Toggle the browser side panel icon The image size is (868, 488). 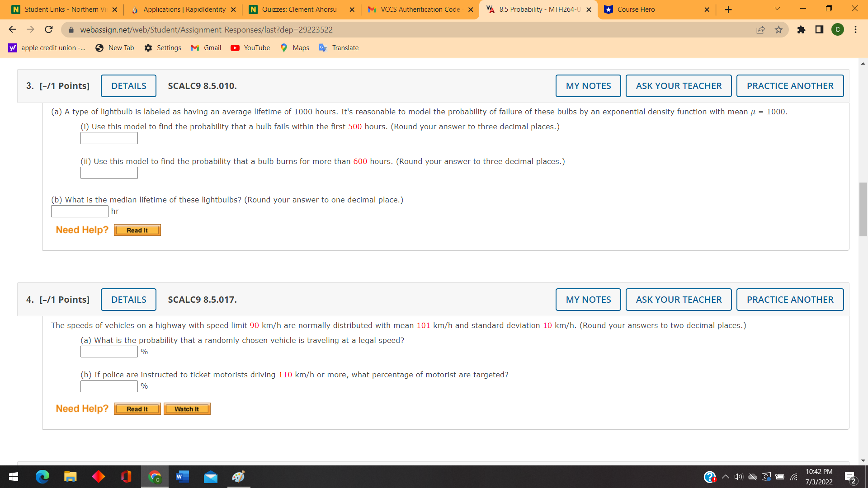(819, 30)
